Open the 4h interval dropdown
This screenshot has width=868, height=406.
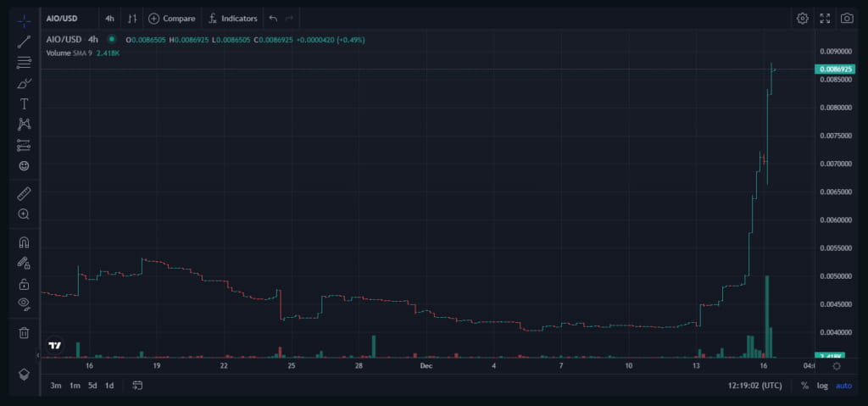(x=109, y=19)
